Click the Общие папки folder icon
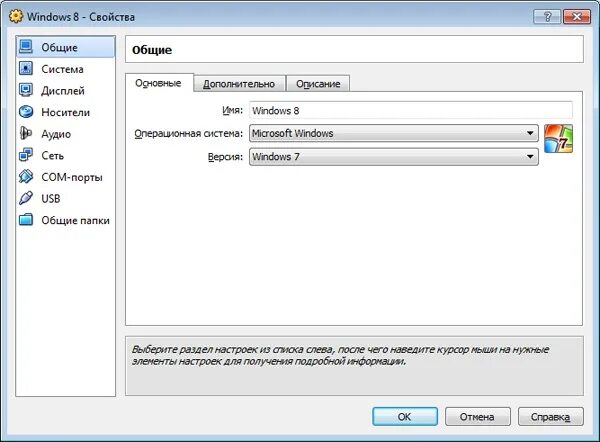The height and width of the screenshot is (442, 600). tap(26, 220)
